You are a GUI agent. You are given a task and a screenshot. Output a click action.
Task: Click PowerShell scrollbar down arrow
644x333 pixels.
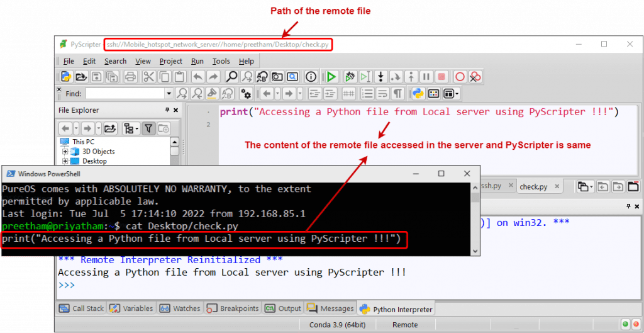tap(475, 251)
